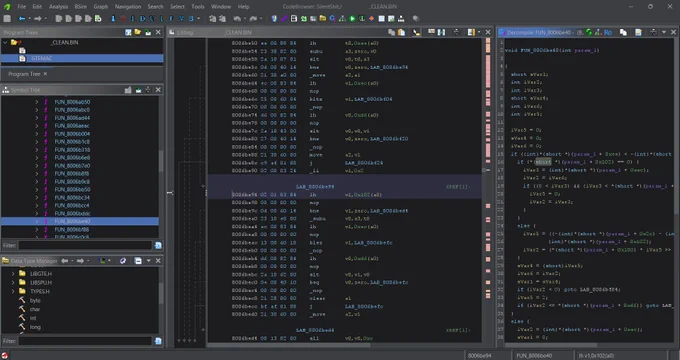Select FUN_8006bddc in the Symbol Tree
680x360 pixels.
[x=72, y=213]
